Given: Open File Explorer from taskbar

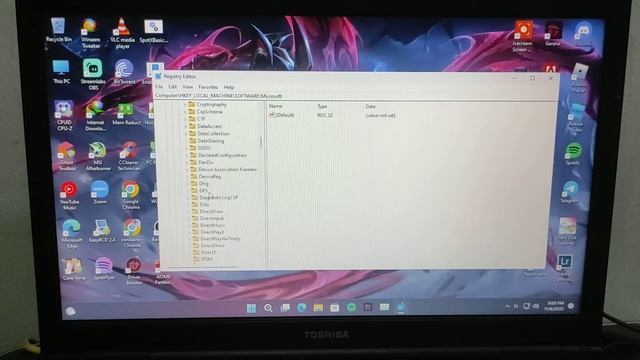Looking at the screenshot, I should [318, 308].
